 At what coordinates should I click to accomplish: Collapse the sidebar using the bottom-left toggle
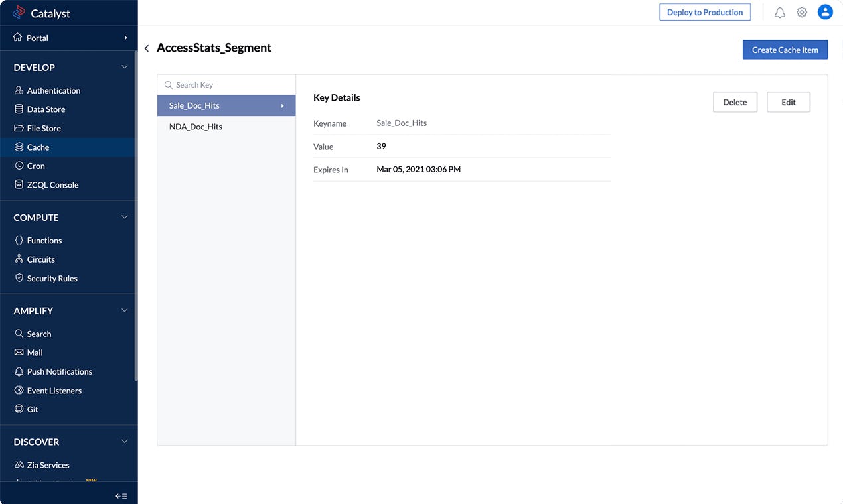pyautogui.click(x=121, y=495)
